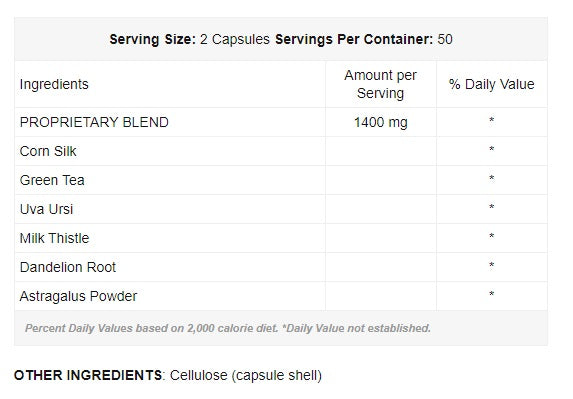Click the Uva Ursi ingredient text
Viewport: 573px width, 399px height.
[x=46, y=209]
